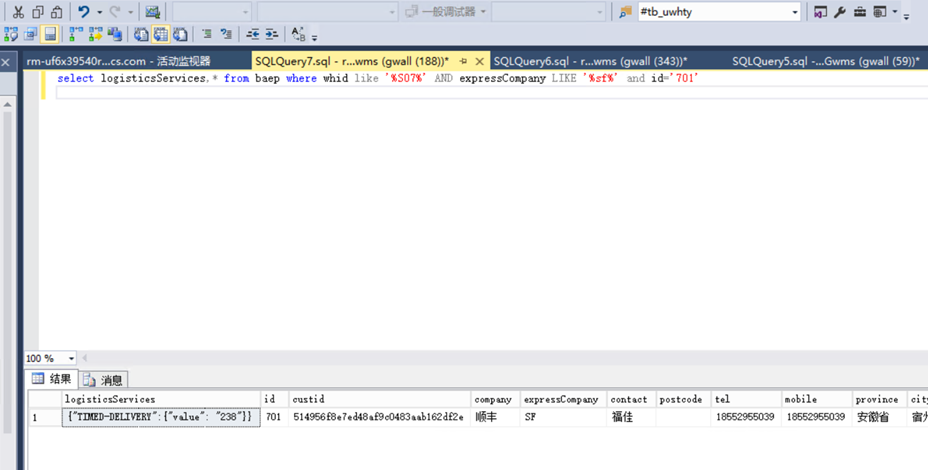Viewport: 928px width, 470px height.
Task: Specify values for template parameters icon
Action: tap(298, 34)
